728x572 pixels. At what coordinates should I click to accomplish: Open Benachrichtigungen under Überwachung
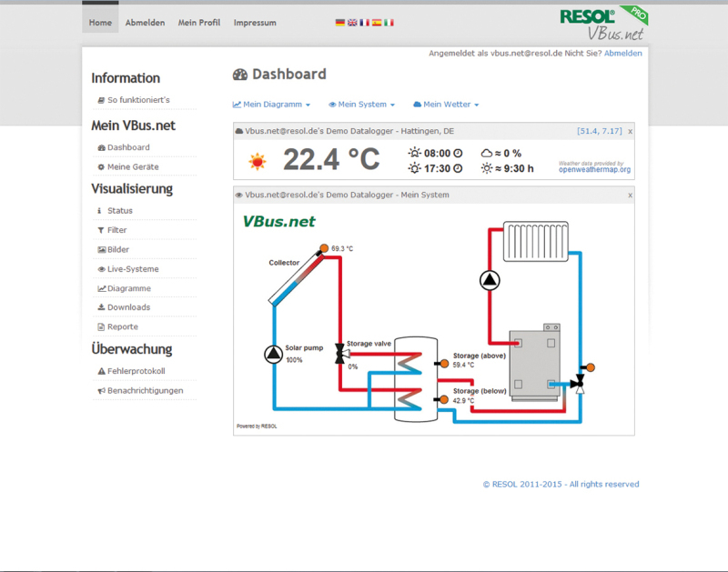(x=145, y=390)
